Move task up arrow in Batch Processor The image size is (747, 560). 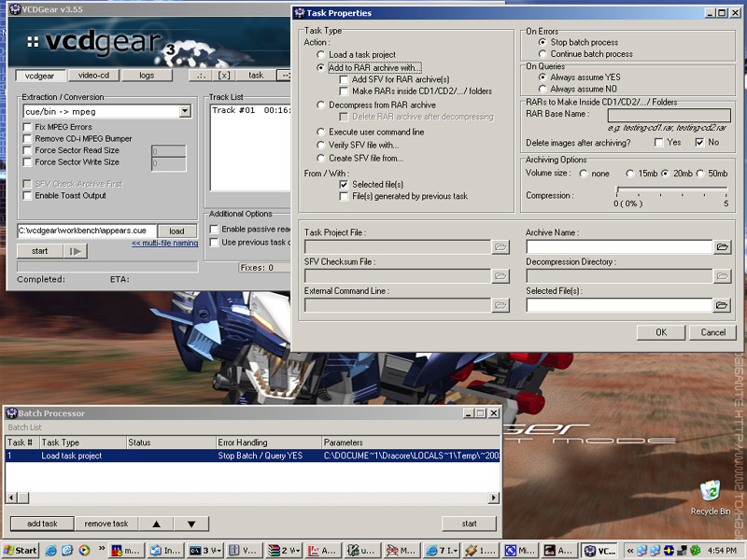(x=156, y=524)
